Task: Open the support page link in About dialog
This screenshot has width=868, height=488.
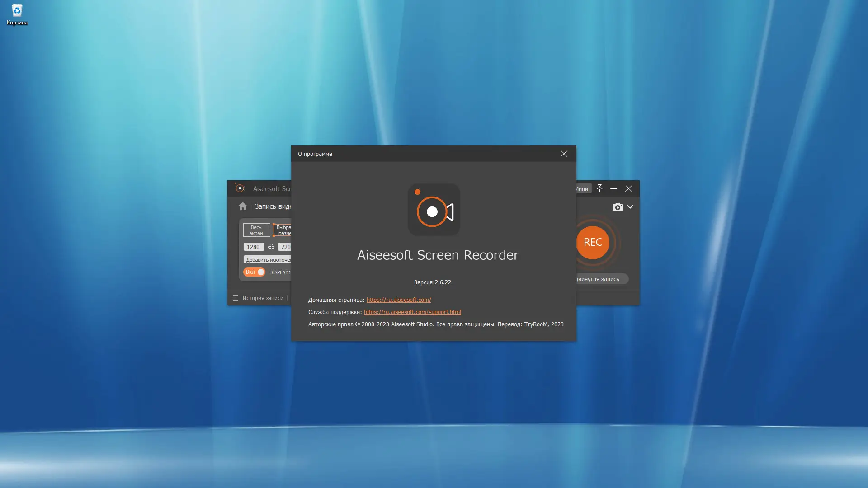Action: [412, 312]
